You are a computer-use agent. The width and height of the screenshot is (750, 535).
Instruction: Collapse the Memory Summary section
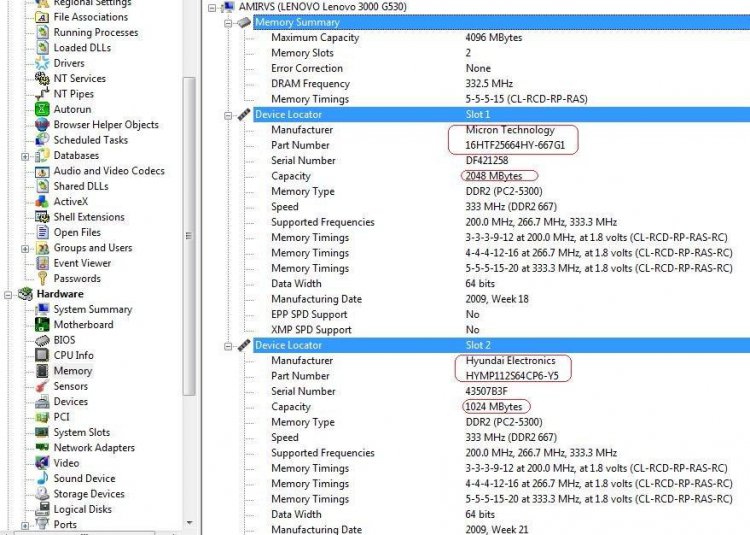pos(228,23)
